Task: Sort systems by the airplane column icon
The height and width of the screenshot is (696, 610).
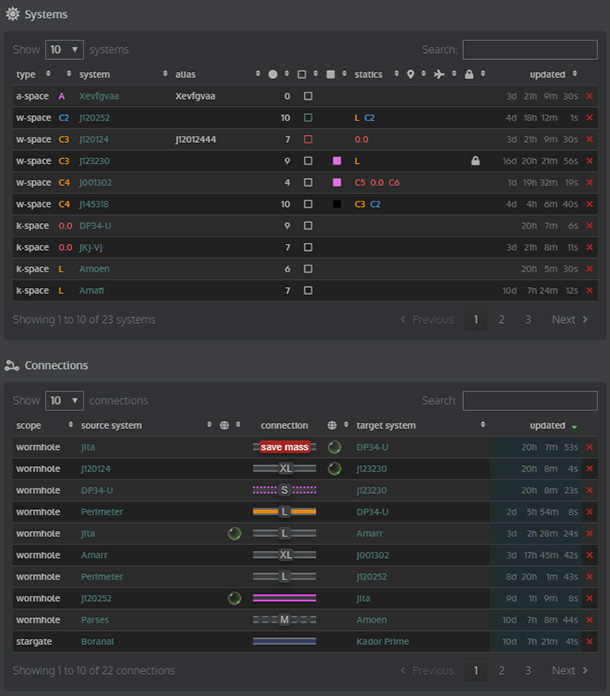Action: (x=439, y=74)
